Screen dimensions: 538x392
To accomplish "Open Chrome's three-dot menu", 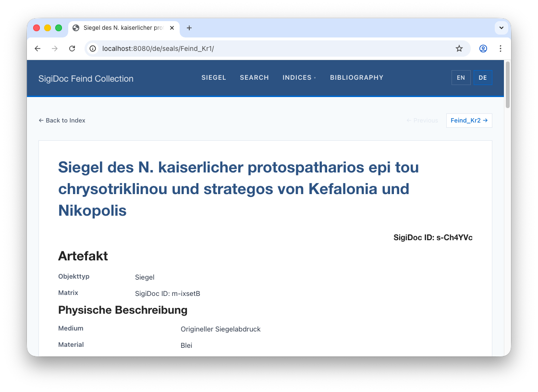I will 501,49.
